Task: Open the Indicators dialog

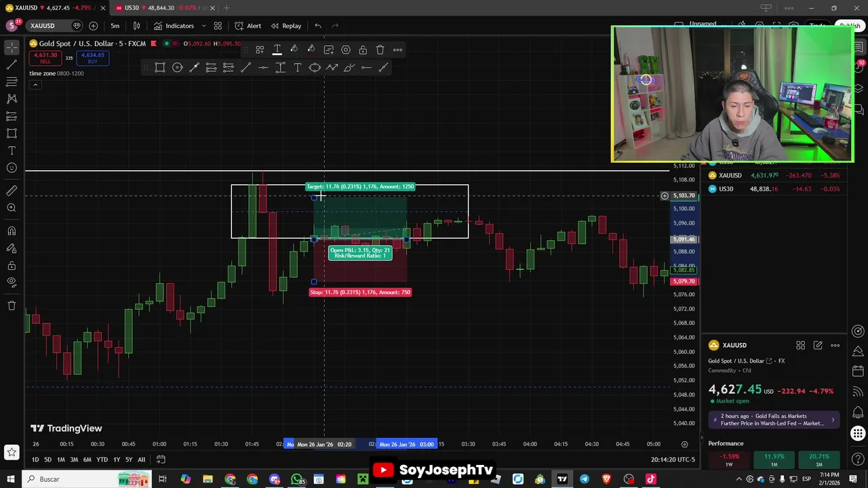Action: point(174,26)
